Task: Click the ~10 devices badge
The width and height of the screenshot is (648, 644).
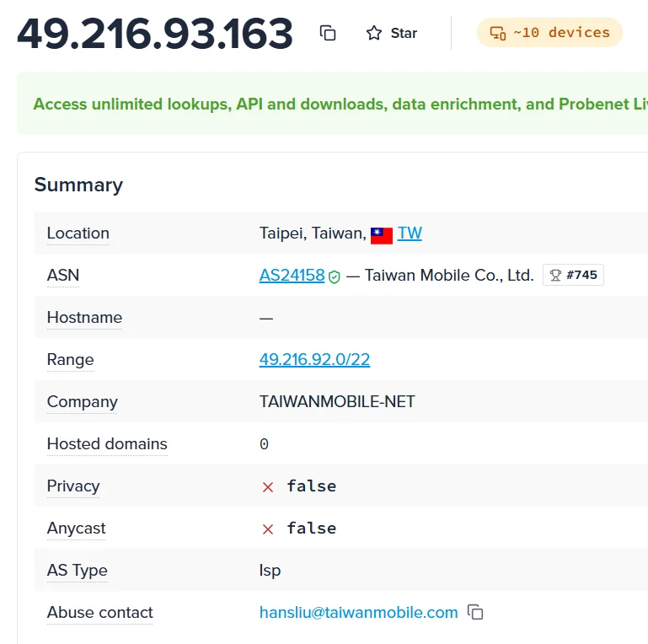Action: click(549, 32)
